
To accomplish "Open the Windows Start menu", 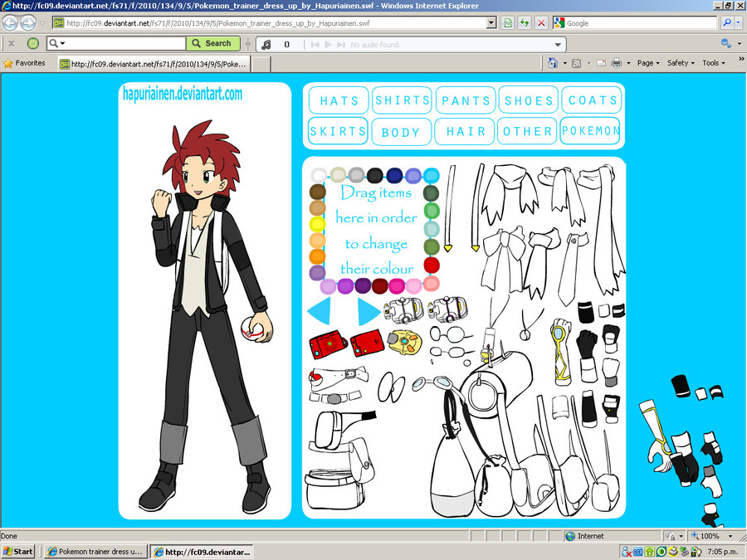I will coord(18,552).
